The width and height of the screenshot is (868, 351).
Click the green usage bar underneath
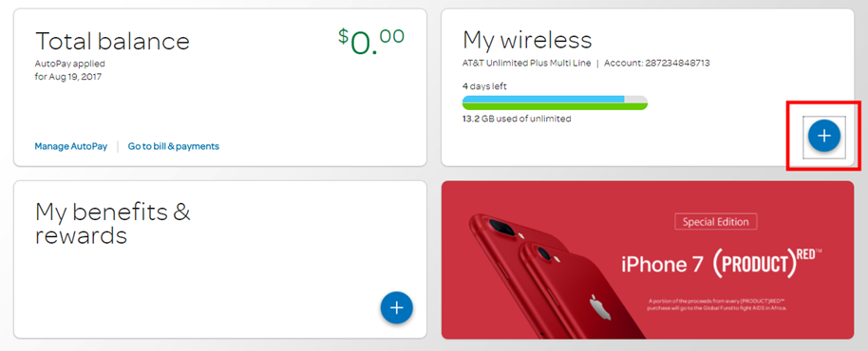pyautogui.click(x=555, y=106)
